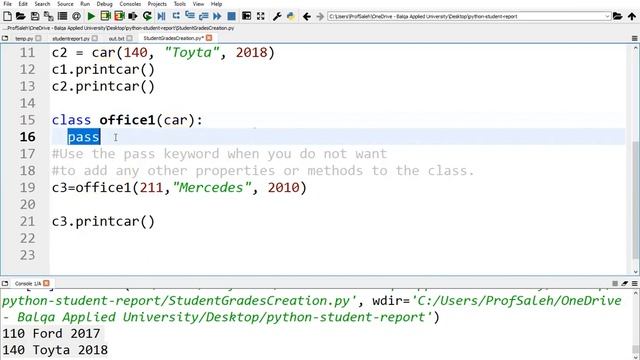Click the editor vertical scrollbar

pyautogui.click(x=635, y=200)
